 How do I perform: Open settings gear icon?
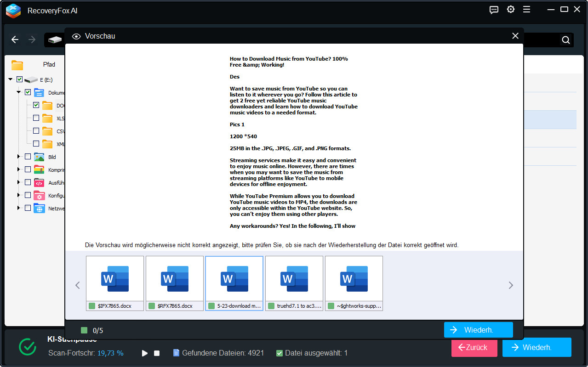(510, 10)
